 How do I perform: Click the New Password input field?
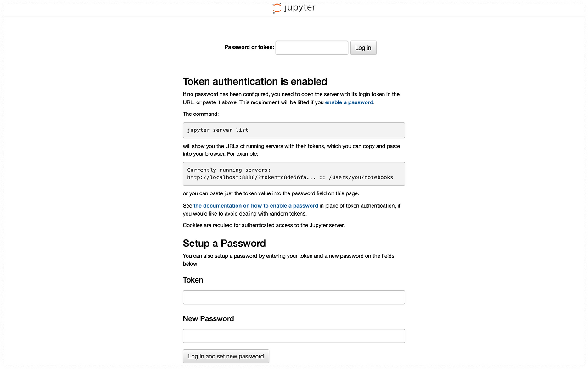294,336
